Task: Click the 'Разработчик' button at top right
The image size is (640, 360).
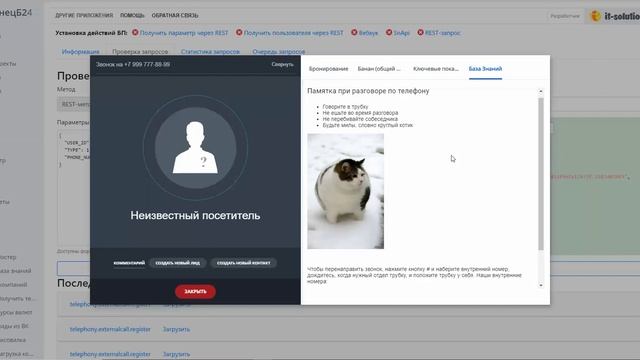Action: 565,16
